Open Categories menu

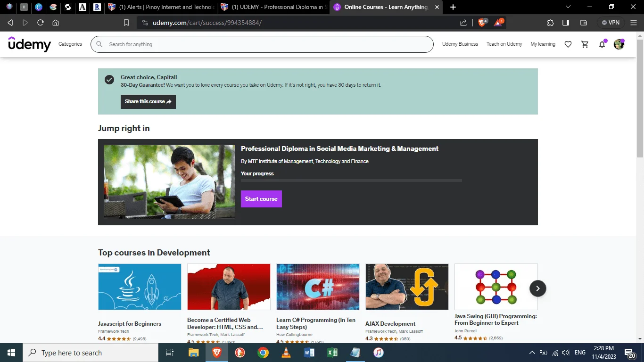tap(70, 44)
